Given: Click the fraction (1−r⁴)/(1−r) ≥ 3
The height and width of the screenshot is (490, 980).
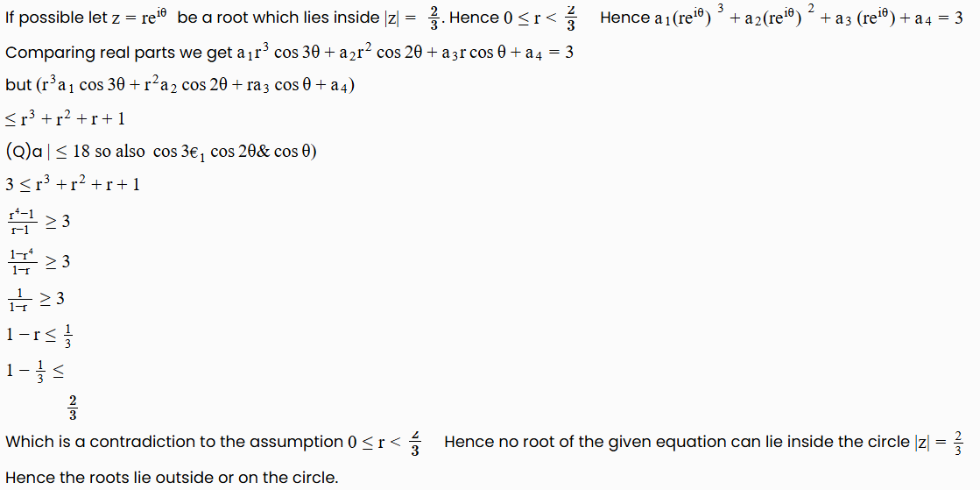Looking at the screenshot, I should coord(39,261).
